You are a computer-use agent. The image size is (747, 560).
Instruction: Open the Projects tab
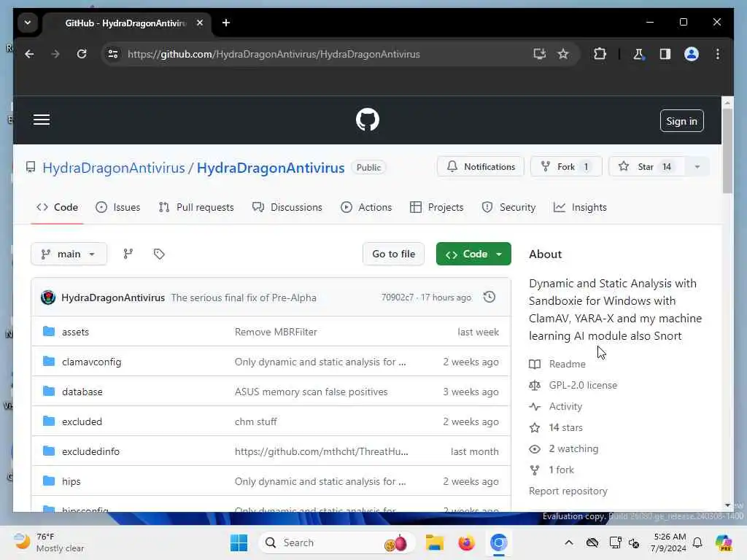click(436, 207)
